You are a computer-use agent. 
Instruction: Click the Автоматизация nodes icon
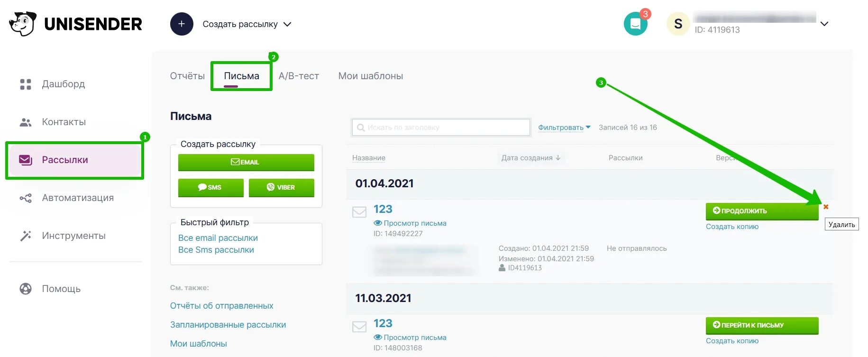coord(26,198)
